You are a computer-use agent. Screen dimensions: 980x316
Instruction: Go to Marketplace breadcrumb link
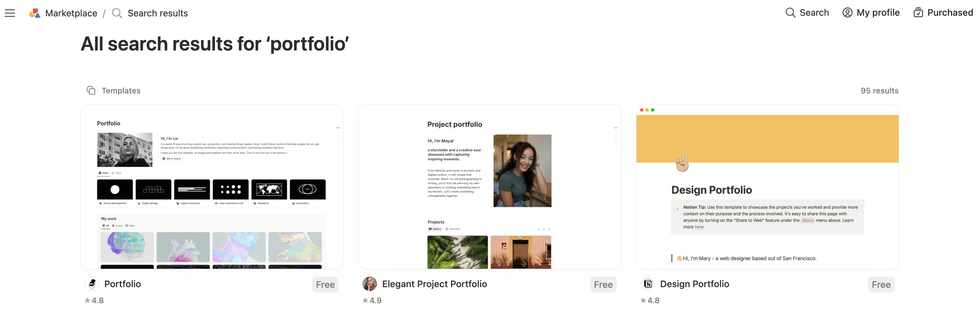(x=71, y=13)
